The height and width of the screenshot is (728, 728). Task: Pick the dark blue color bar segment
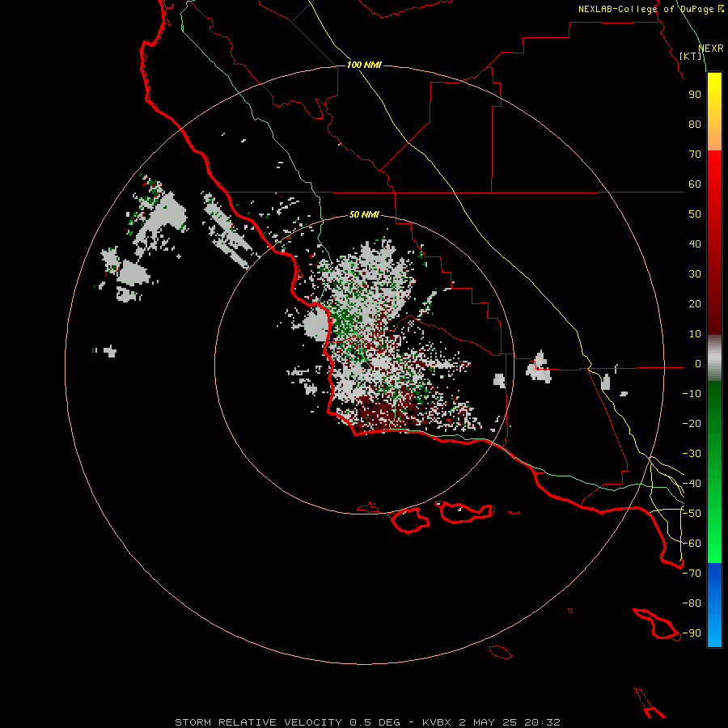pos(714,574)
